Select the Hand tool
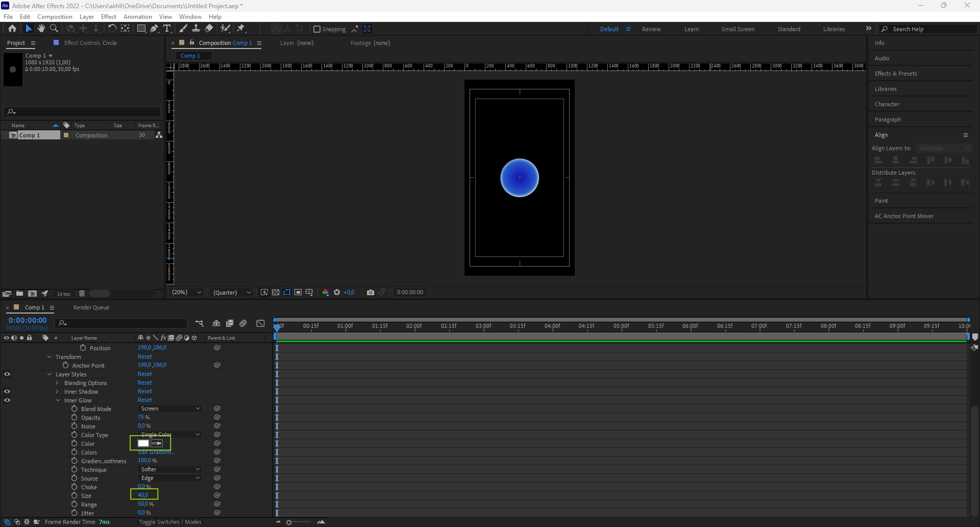 click(41, 29)
